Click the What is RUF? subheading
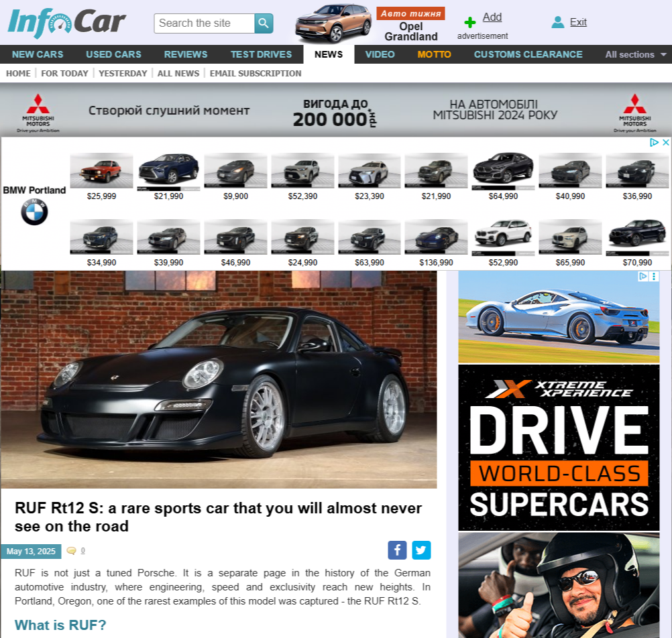672x638 pixels. point(60,625)
